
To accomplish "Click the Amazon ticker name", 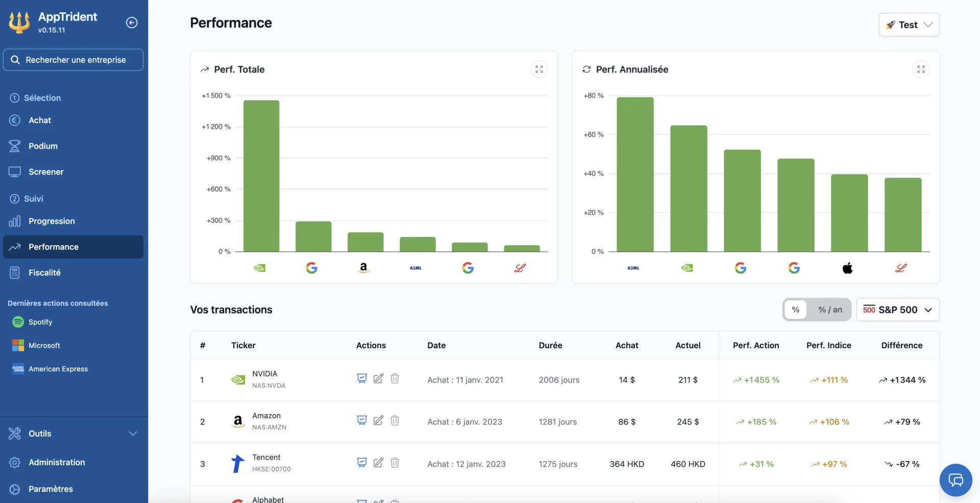I will coord(266,416).
